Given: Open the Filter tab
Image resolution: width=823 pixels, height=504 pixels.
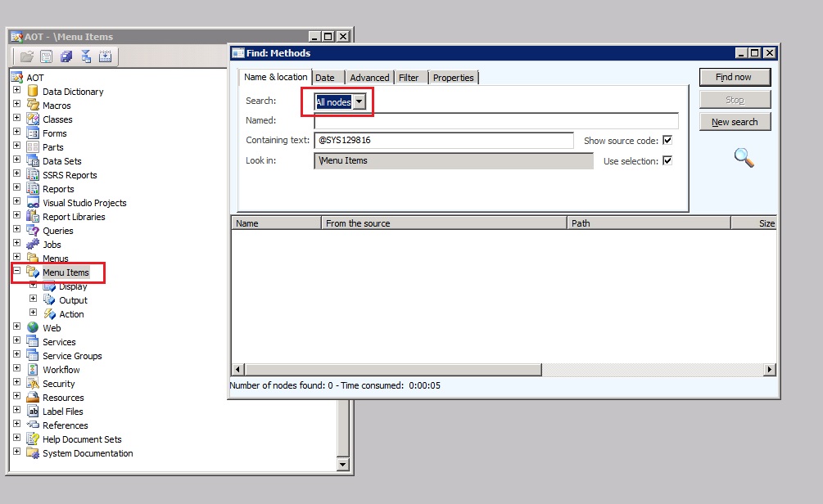Looking at the screenshot, I should (409, 78).
